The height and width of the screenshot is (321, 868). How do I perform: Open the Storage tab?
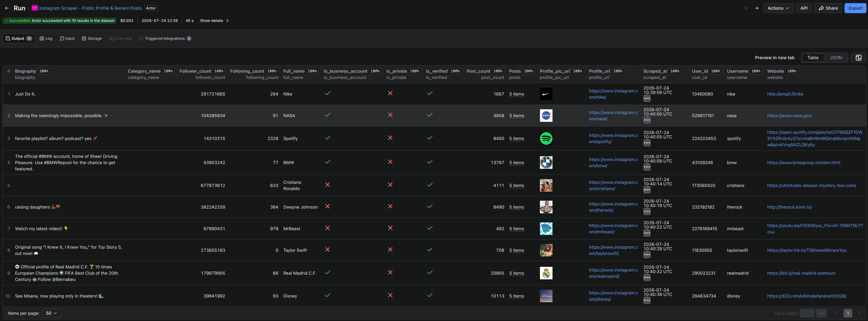click(92, 38)
